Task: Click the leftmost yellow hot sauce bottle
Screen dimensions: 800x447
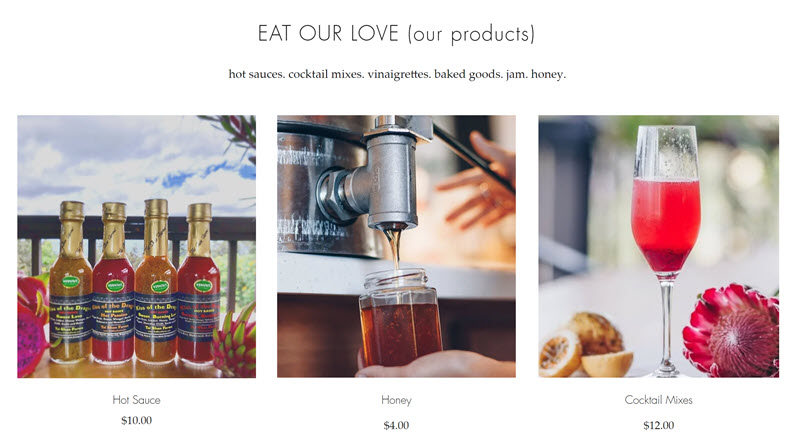Action: 71,282
